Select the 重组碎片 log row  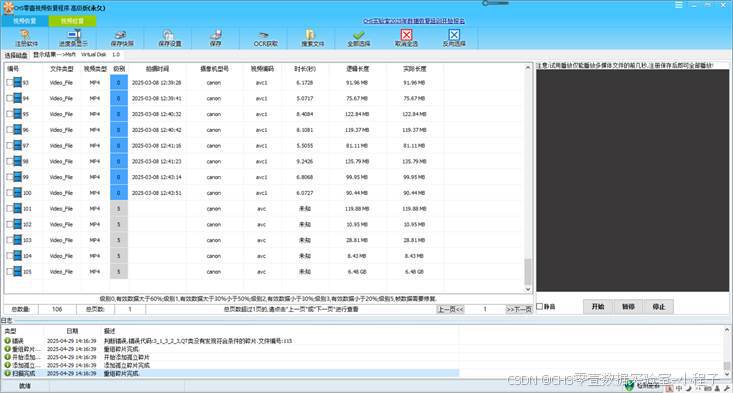[231, 349]
